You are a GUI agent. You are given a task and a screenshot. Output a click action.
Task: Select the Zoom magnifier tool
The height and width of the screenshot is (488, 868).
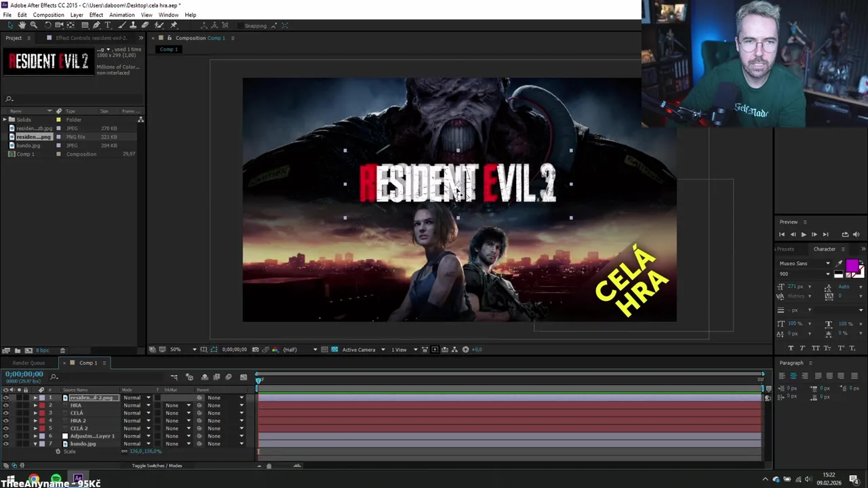(33, 25)
